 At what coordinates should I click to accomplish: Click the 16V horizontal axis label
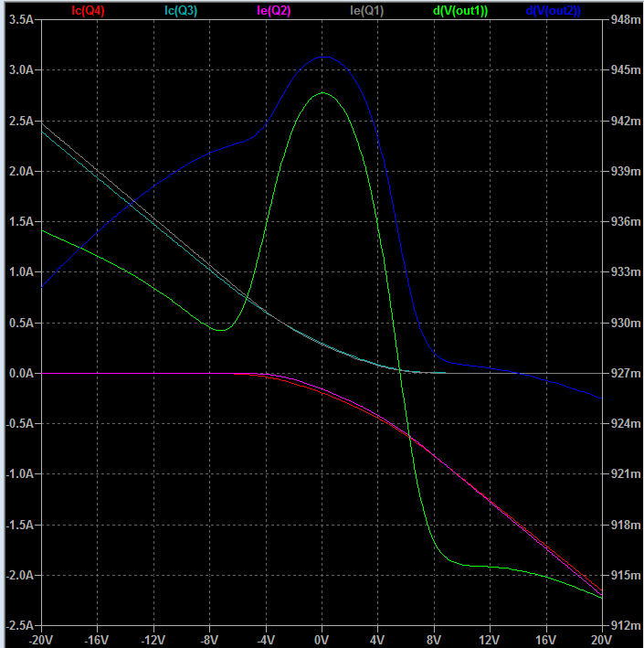546,640
